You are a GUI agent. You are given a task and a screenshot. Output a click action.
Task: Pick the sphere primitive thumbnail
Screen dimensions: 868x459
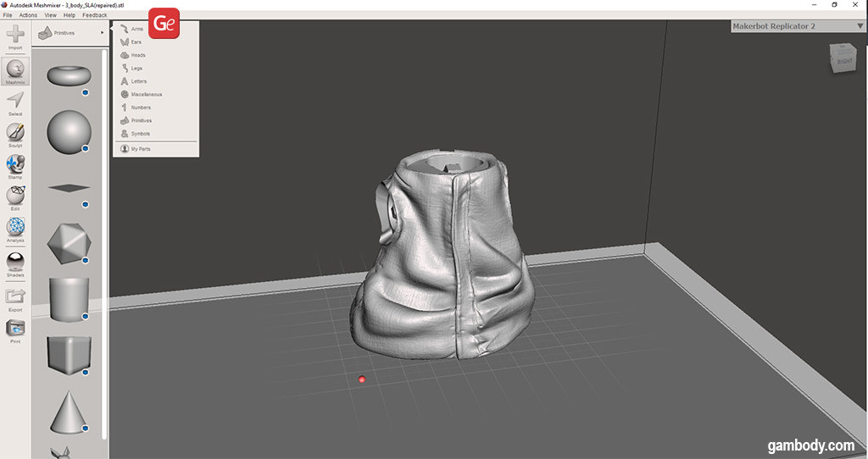click(69, 131)
